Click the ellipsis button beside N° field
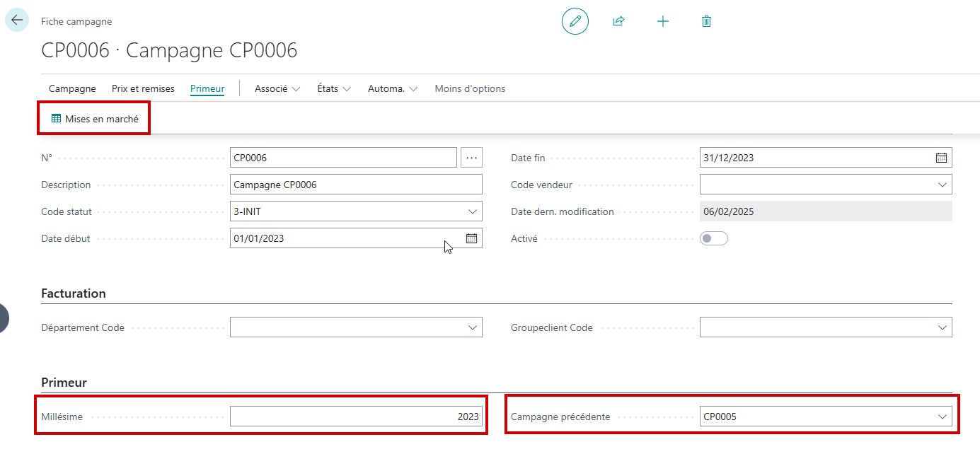The height and width of the screenshot is (454, 980). 472,158
